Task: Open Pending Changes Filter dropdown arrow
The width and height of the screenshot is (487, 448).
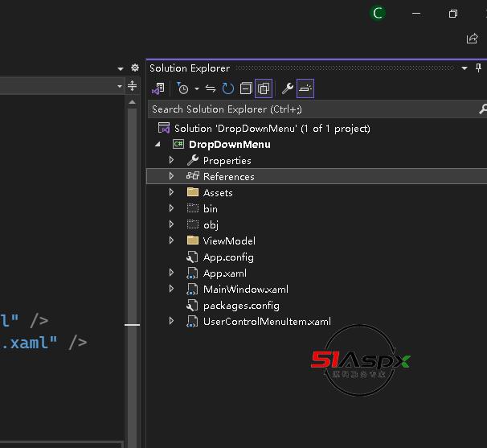Action: point(197,89)
